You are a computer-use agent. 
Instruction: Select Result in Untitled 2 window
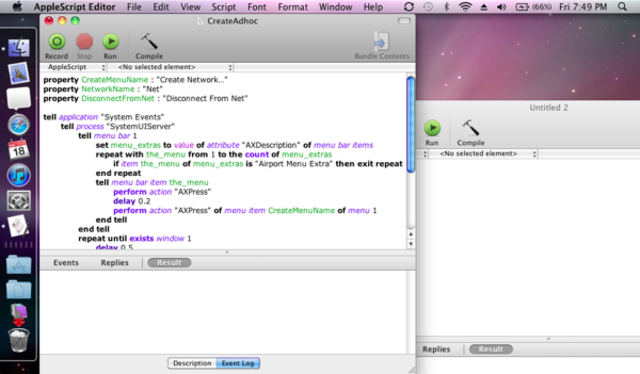[x=491, y=349]
